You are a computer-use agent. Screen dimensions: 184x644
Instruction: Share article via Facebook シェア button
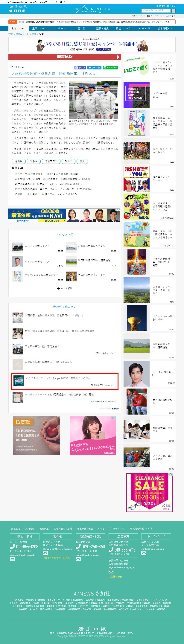pos(80,68)
